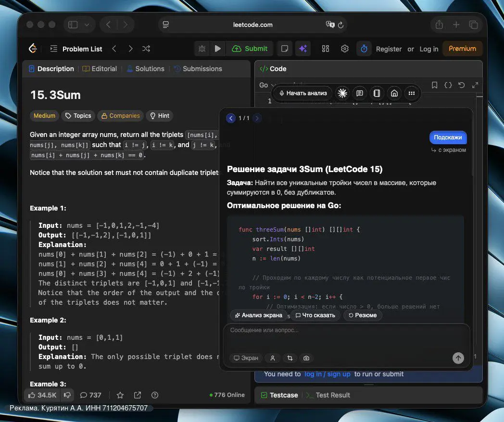504x422 pixels.
Task: Click the leetcode.com address bar
Action: tap(253, 25)
